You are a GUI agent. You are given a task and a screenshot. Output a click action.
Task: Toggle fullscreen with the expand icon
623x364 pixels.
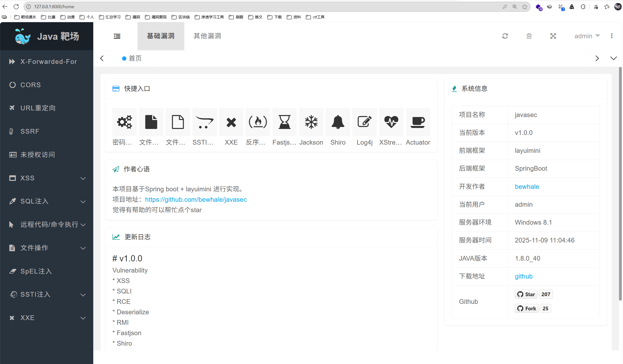coord(553,36)
